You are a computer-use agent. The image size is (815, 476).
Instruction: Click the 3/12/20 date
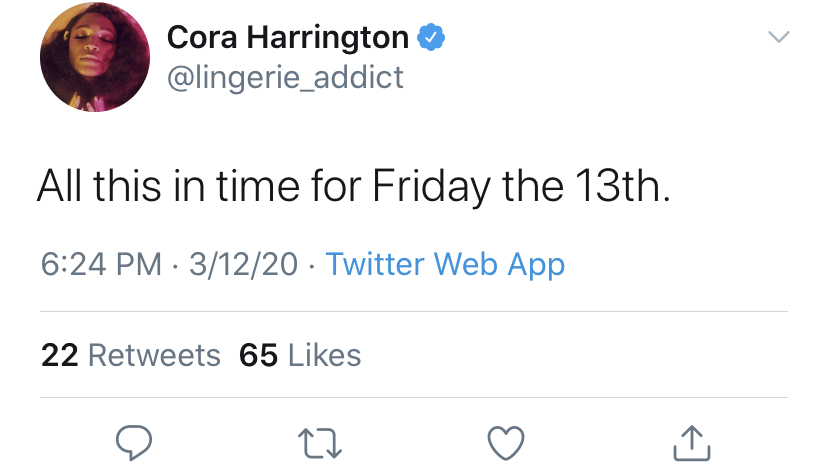(x=243, y=264)
